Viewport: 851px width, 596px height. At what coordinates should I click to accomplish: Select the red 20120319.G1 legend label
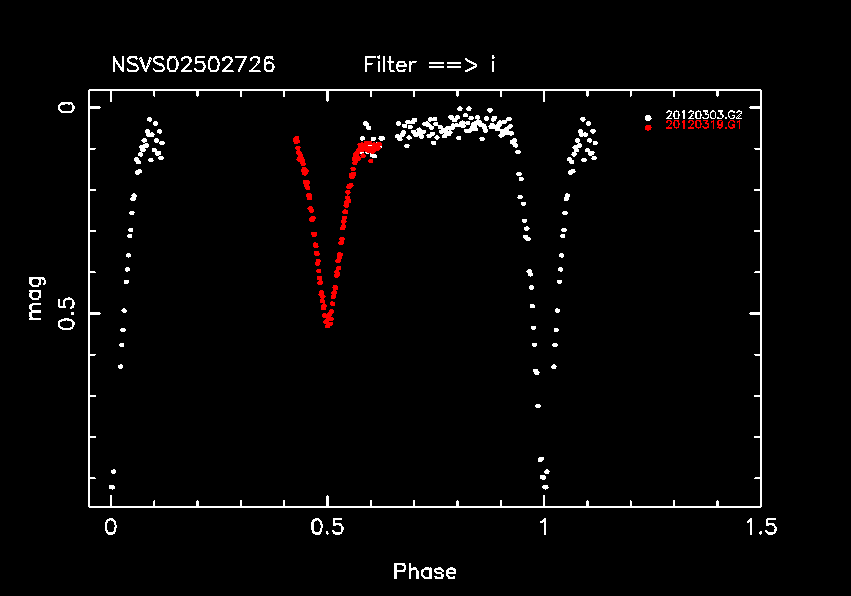coord(703,126)
